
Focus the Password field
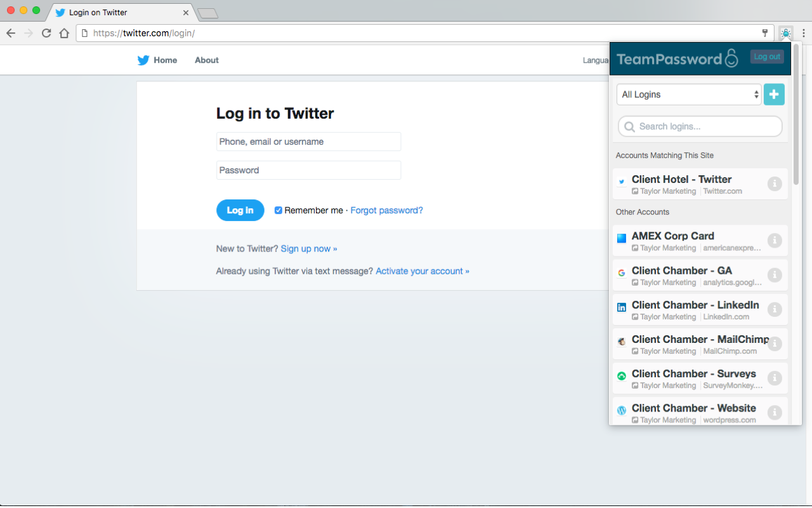308,170
